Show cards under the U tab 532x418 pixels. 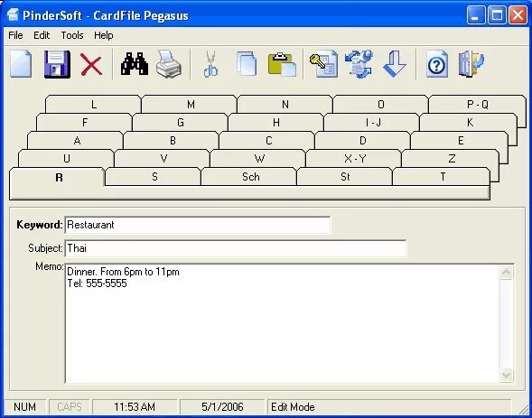(67, 158)
